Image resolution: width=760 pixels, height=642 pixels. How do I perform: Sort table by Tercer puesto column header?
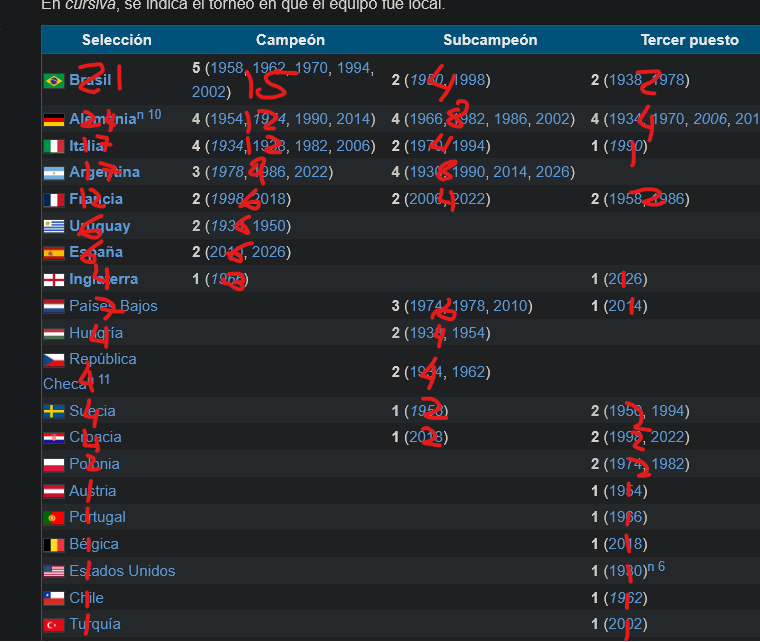[690, 40]
